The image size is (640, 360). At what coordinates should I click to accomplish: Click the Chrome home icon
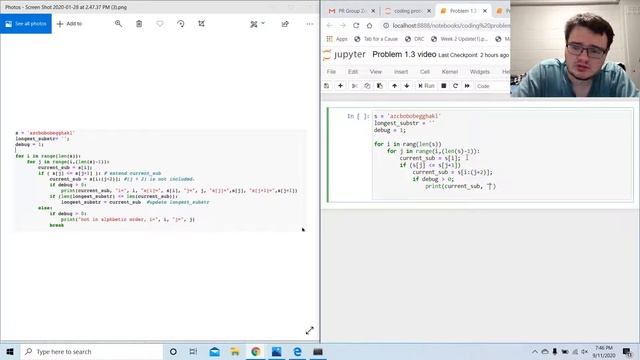369,25
